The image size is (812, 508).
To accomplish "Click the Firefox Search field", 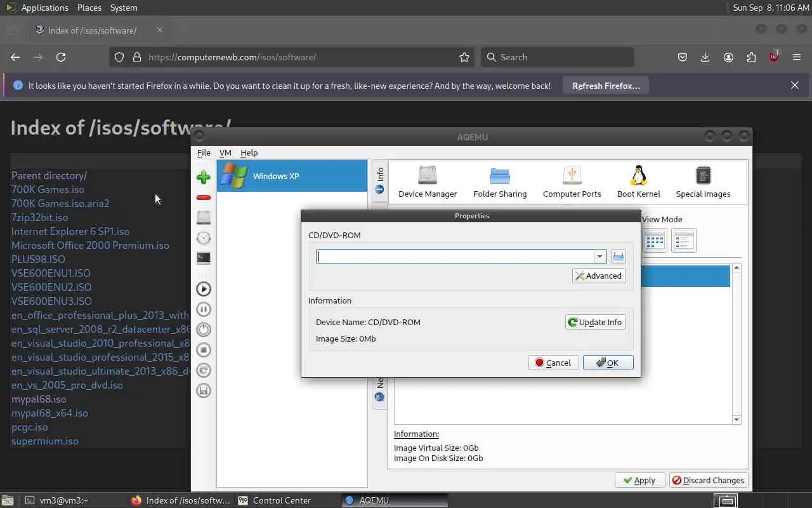I will click(x=558, y=57).
